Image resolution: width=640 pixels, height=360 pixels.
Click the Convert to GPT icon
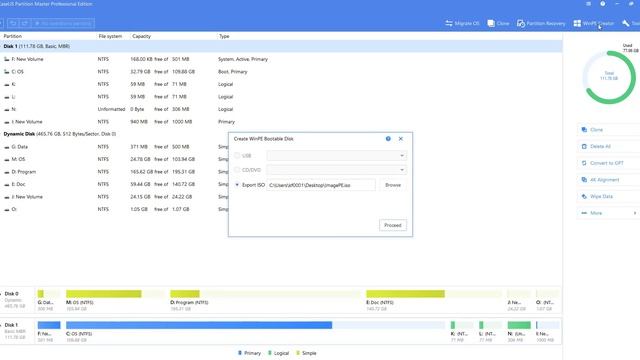pyautogui.click(x=584, y=163)
